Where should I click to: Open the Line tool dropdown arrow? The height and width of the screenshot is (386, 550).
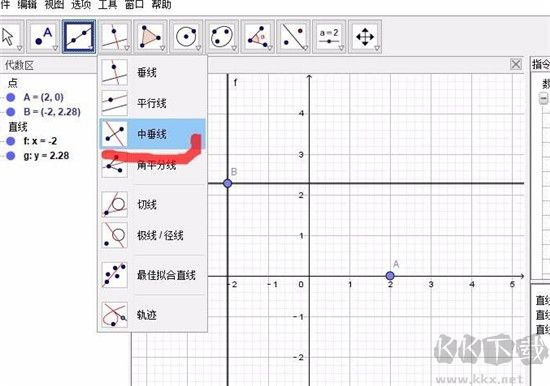click(91, 48)
